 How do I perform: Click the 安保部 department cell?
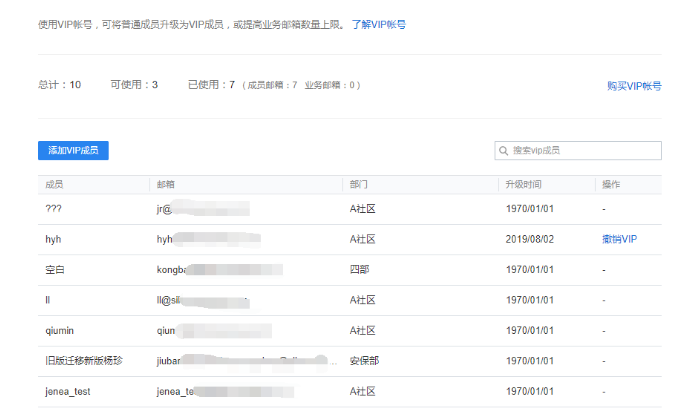pos(362,361)
